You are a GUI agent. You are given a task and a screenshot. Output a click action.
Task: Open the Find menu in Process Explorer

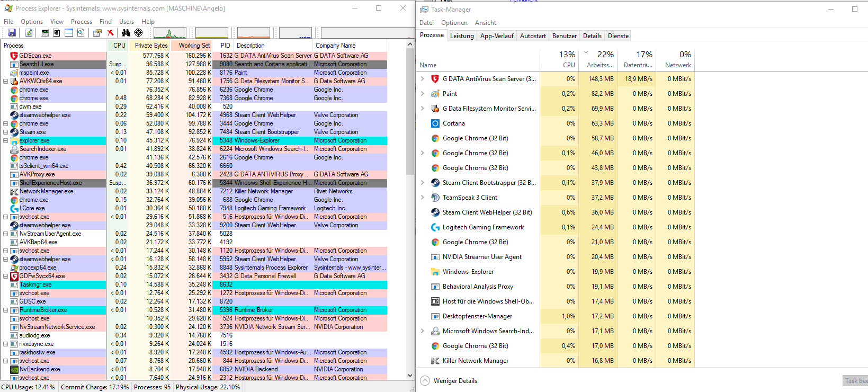pos(105,22)
